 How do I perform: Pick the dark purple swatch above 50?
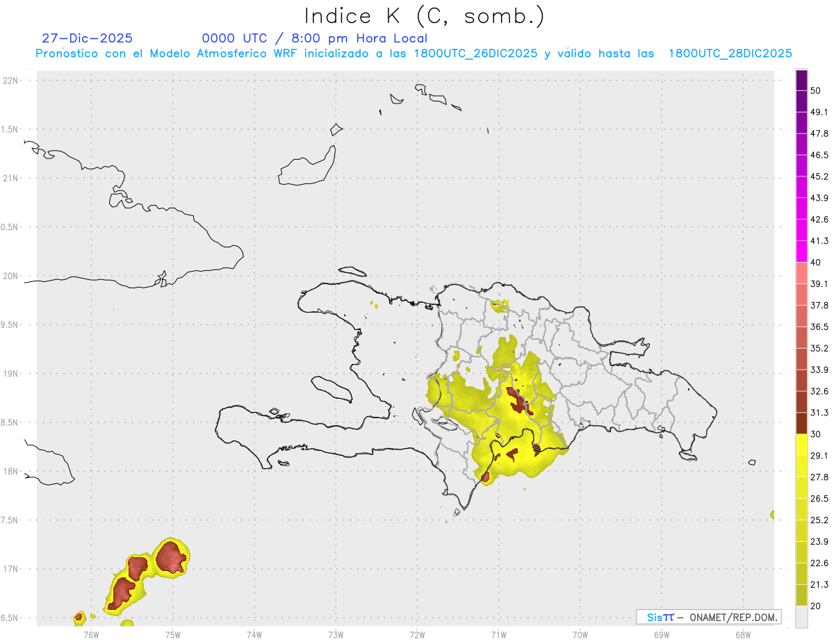click(802, 81)
